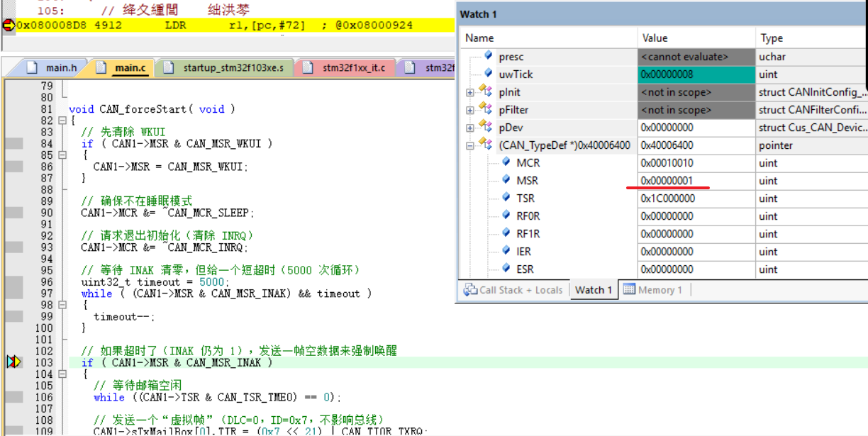Click the Type column header

tap(811, 38)
